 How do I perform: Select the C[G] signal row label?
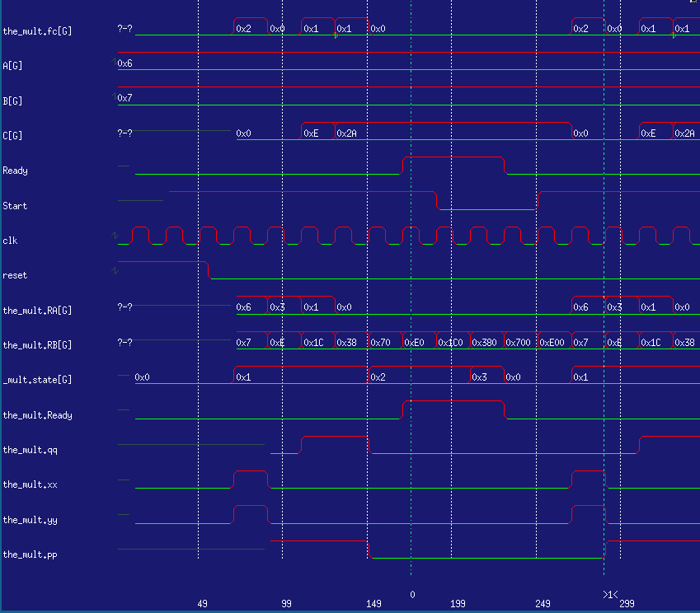(13, 136)
